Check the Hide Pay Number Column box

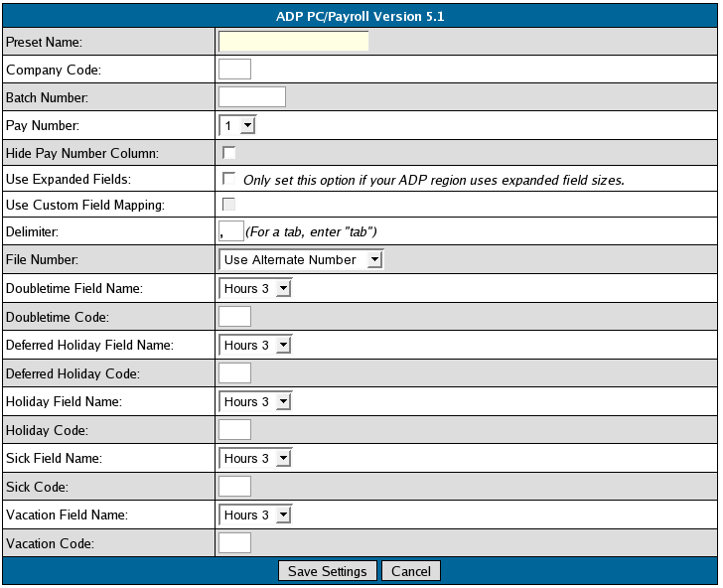228,153
